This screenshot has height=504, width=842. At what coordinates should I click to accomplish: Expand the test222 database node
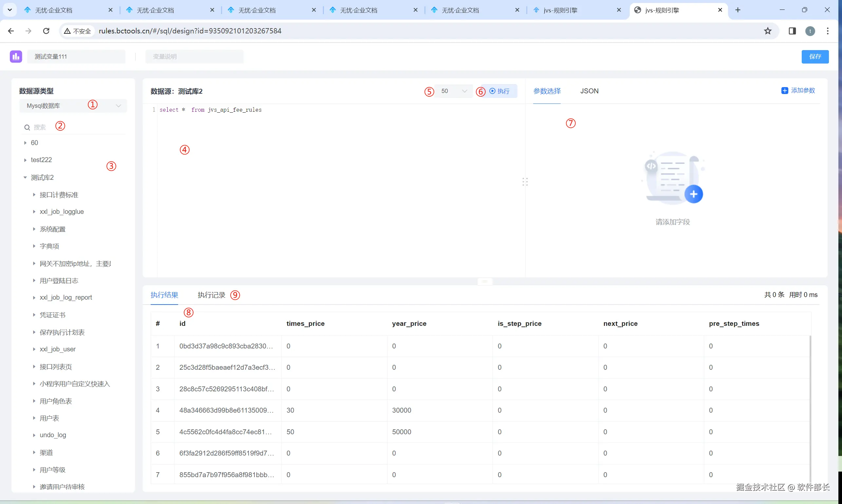[25, 160]
